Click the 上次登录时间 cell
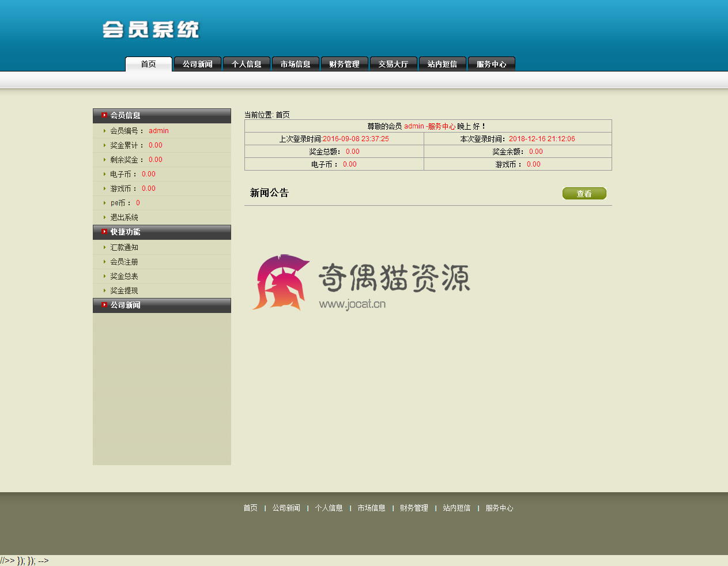Screen dimensions: 728x566 [x=334, y=139]
